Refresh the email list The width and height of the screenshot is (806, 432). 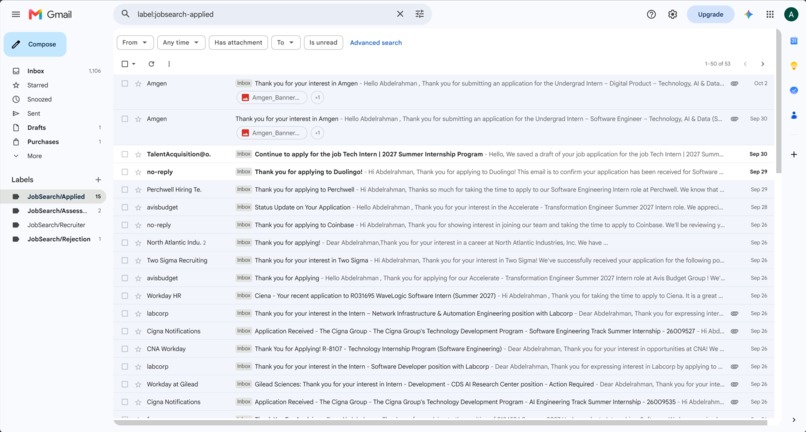point(151,64)
